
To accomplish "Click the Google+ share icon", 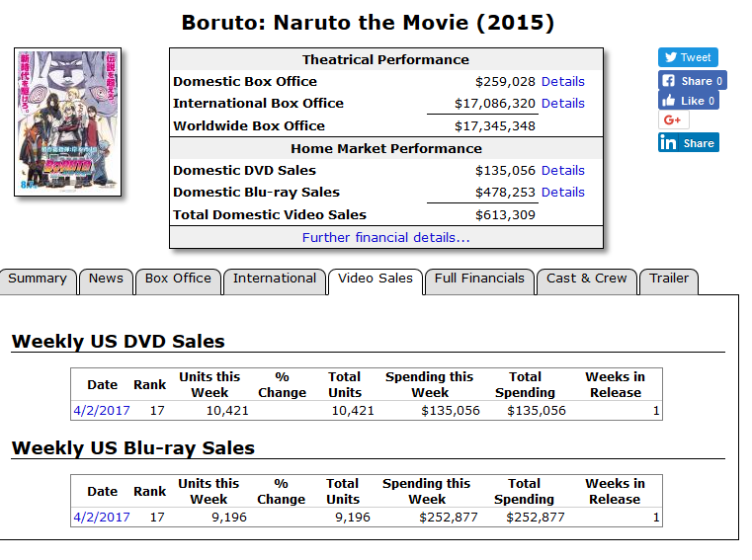I will [673, 120].
